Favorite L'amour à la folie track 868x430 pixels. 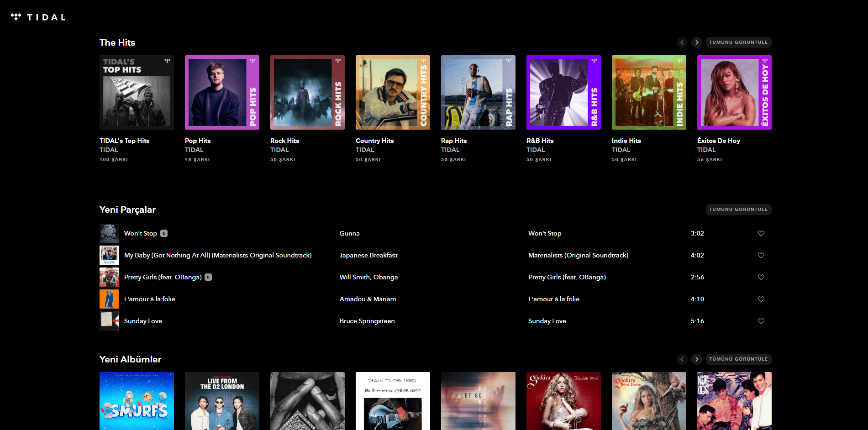[x=761, y=299]
